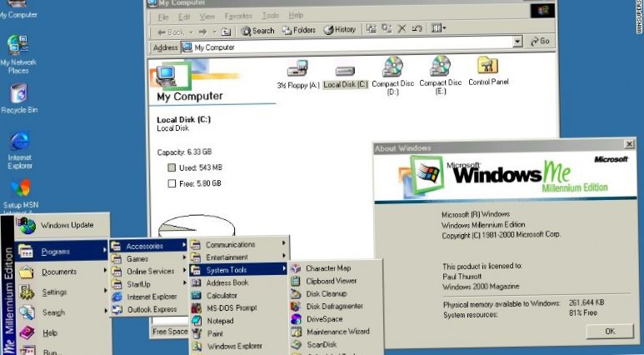The height and width of the screenshot is (355, 644).
Task: Open the File menu
Action: (x=163, y=17)
